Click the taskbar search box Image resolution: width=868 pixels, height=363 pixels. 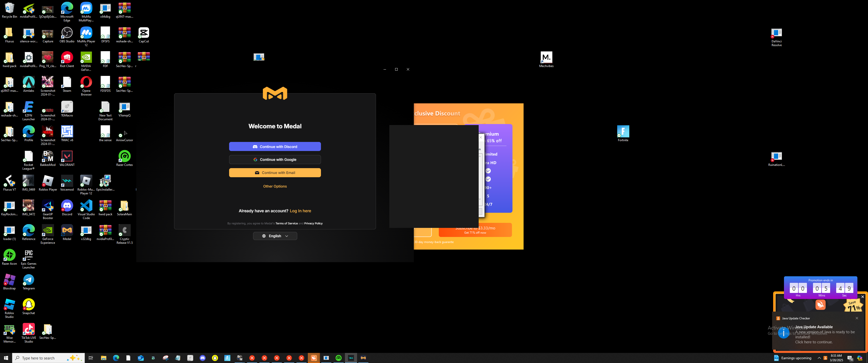point(44,358)
